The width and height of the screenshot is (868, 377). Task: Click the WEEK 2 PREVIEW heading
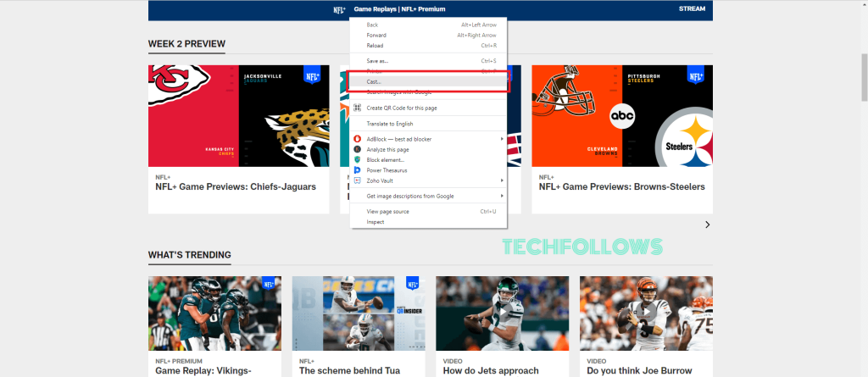[186, 44]
